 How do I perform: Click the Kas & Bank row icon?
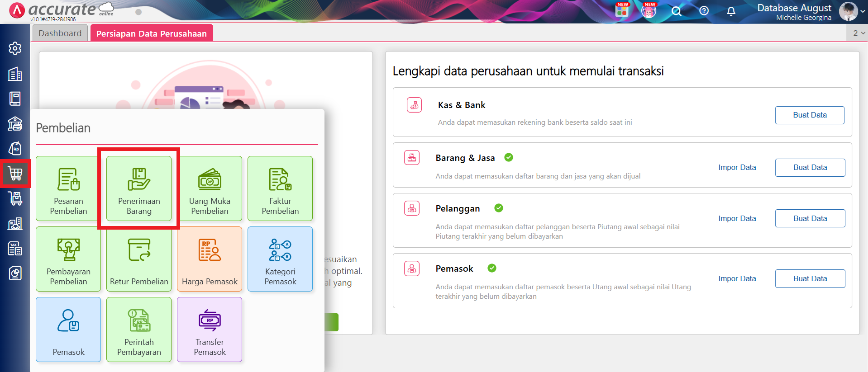click(x=414, y=105)
